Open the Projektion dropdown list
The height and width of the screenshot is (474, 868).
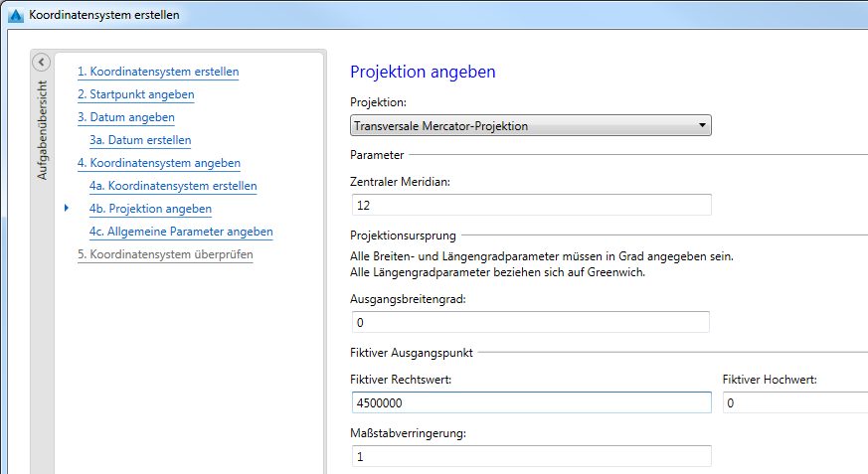point(531,126)
